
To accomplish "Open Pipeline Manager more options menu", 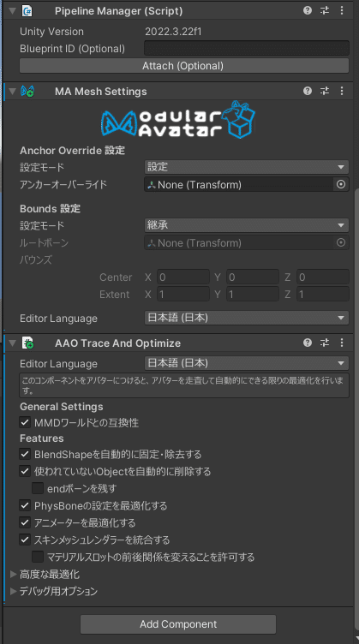I will coord(342,10).
